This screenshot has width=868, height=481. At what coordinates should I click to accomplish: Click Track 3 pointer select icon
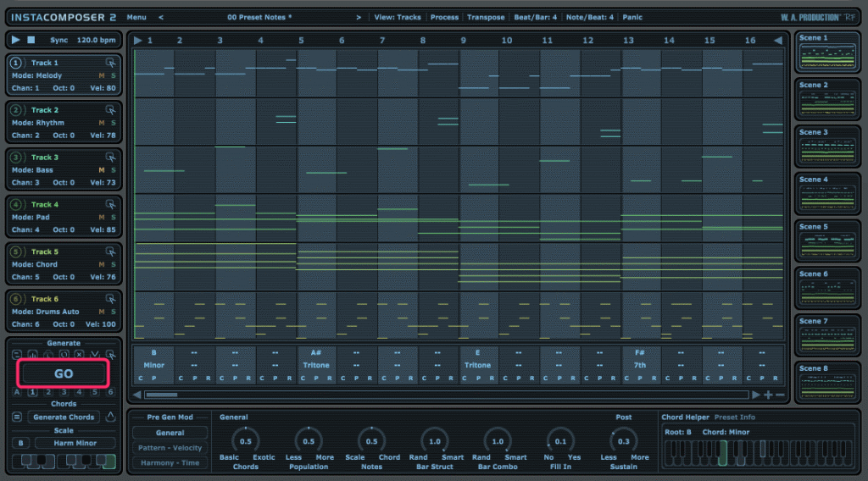(x=111, y=157)
